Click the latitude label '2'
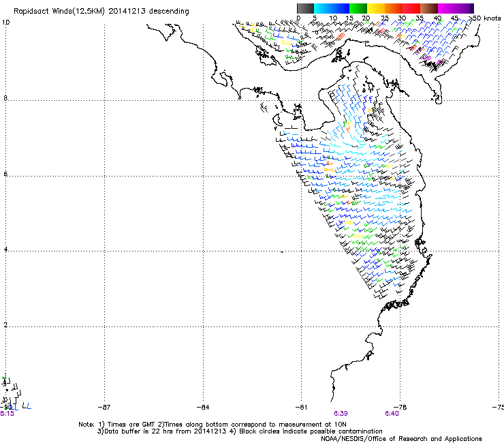 click(5, 325)
